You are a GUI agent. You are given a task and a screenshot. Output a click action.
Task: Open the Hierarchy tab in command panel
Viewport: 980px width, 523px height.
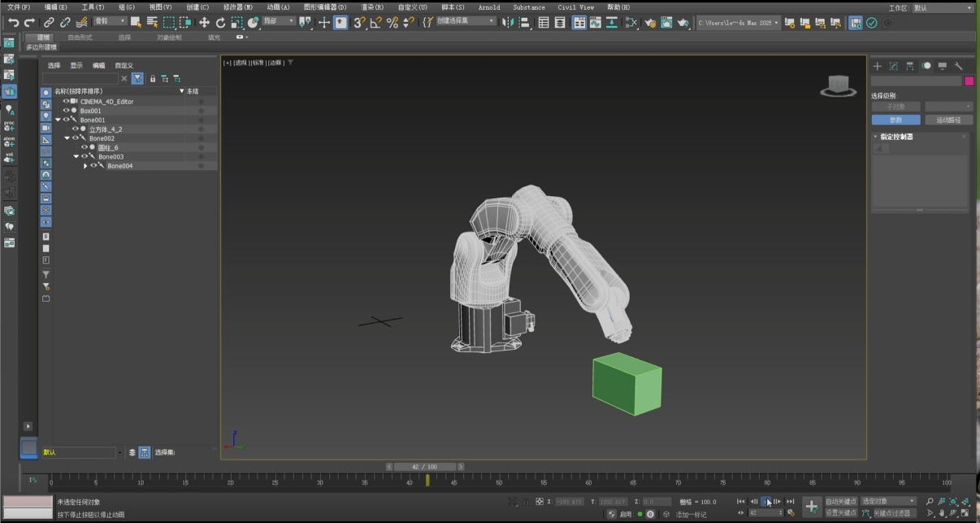(x=910, y=66)
